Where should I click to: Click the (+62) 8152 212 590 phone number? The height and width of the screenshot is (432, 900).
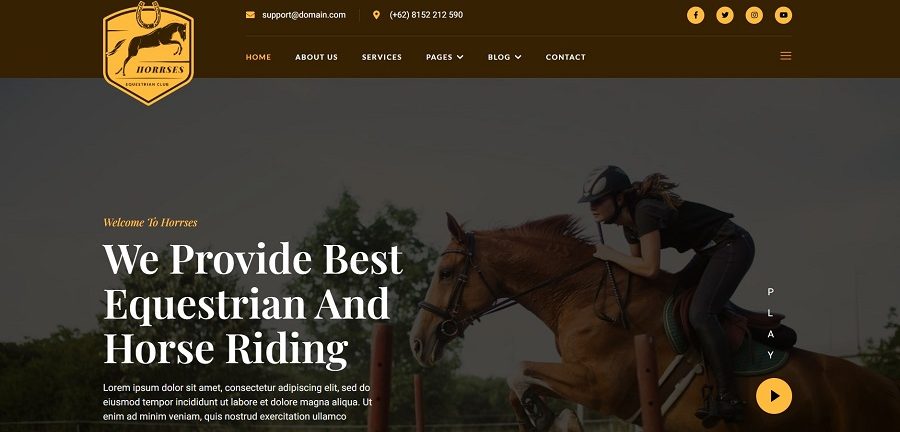tap(426, 15)
